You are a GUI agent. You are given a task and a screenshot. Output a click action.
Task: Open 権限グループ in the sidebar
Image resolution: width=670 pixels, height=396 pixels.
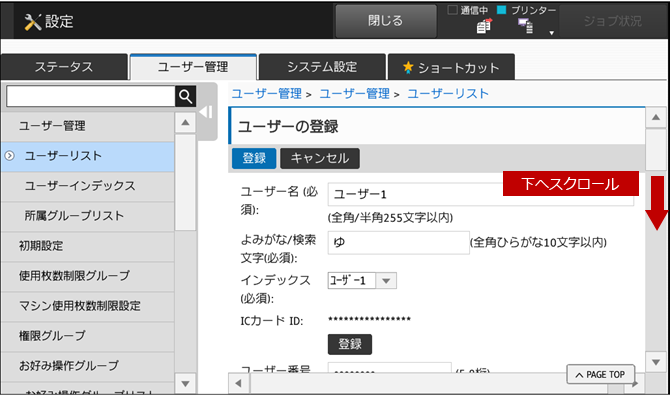[88, 336]
